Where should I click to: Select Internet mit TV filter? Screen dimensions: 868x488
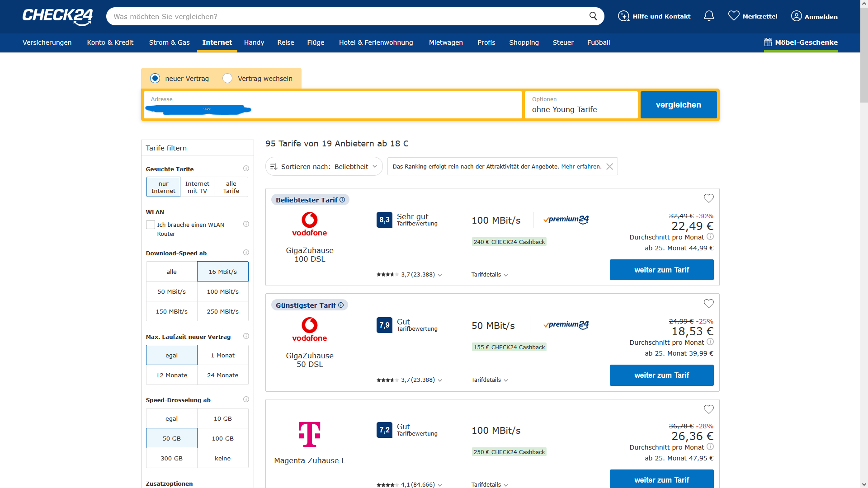pos(197,187)
